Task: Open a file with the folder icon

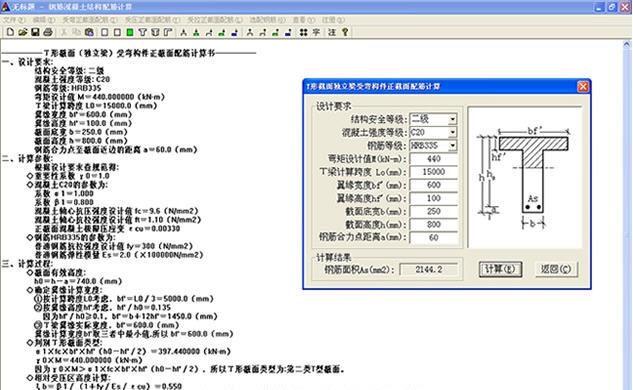Action: [23, 32]
